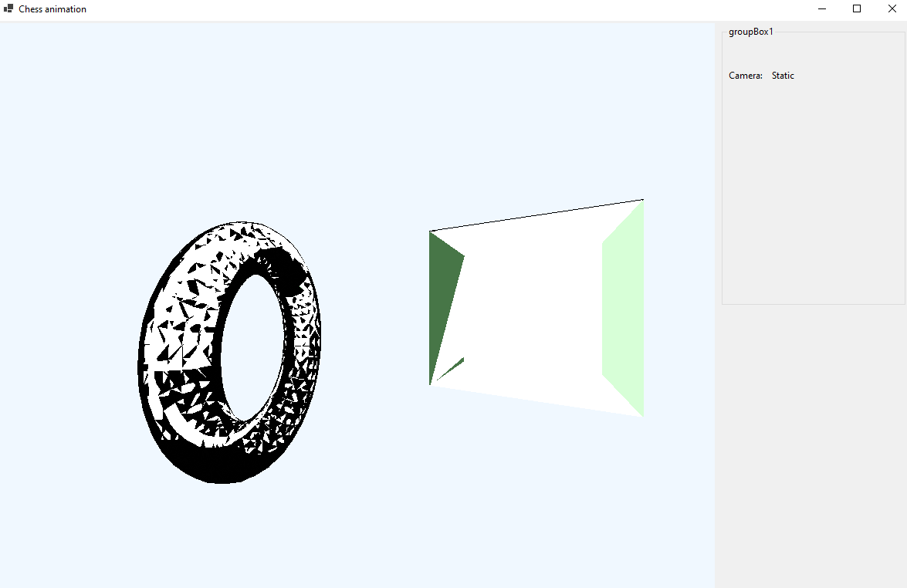907x588 pixels.
Task: Close the Chess animation window
Action: coord(892,8)
